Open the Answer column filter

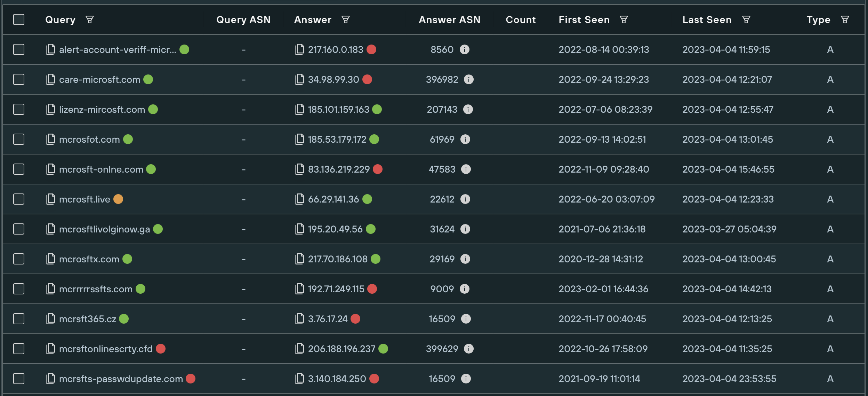point(345,19)
